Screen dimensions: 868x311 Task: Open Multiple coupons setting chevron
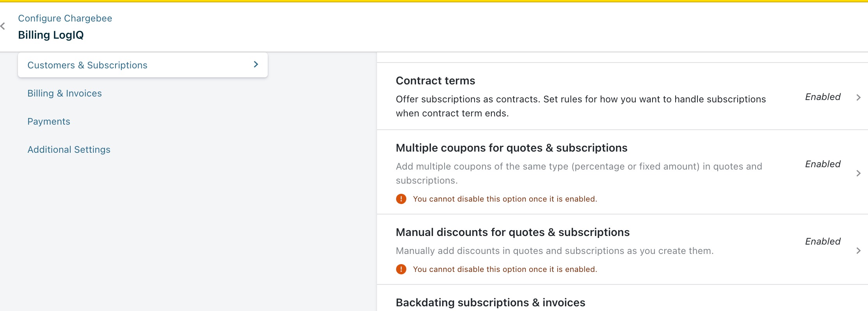coord(858,173)
